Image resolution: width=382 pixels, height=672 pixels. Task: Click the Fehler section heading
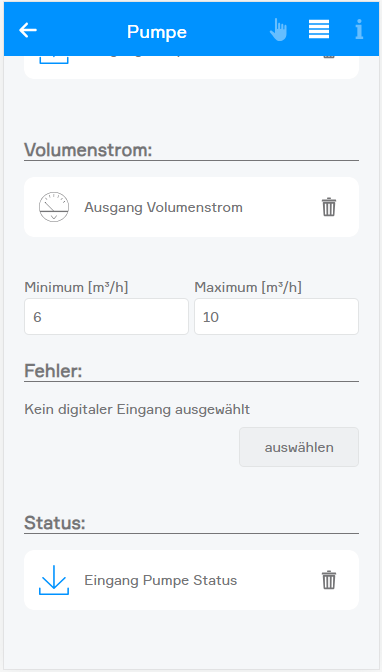53,371
